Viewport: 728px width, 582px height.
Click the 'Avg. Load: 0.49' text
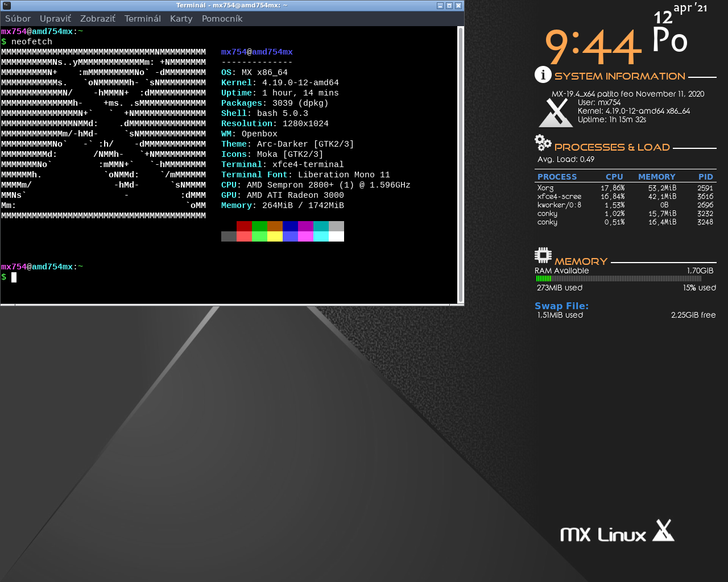(x=566, y=160)
